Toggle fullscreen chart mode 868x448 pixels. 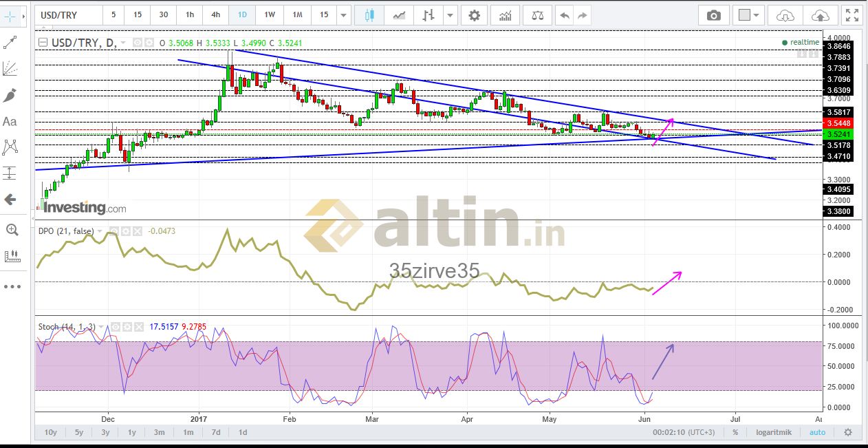pyautogui.click(x=853, y=14)
